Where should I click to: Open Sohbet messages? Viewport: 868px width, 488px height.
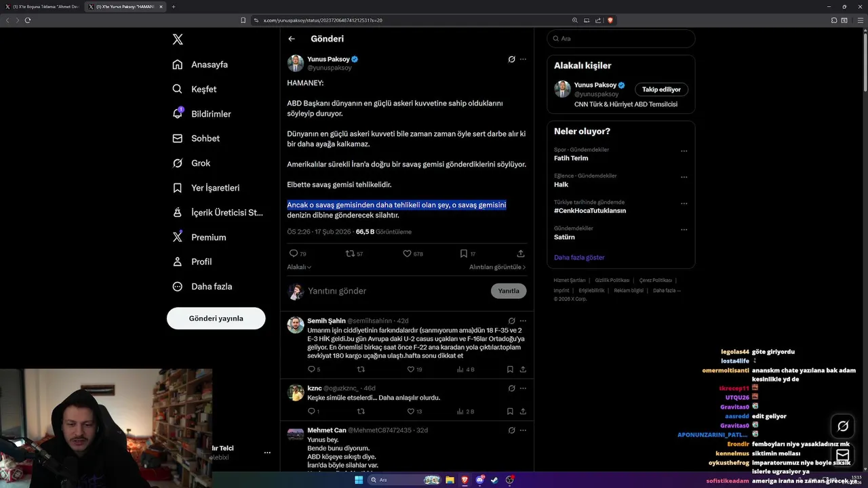197,138
